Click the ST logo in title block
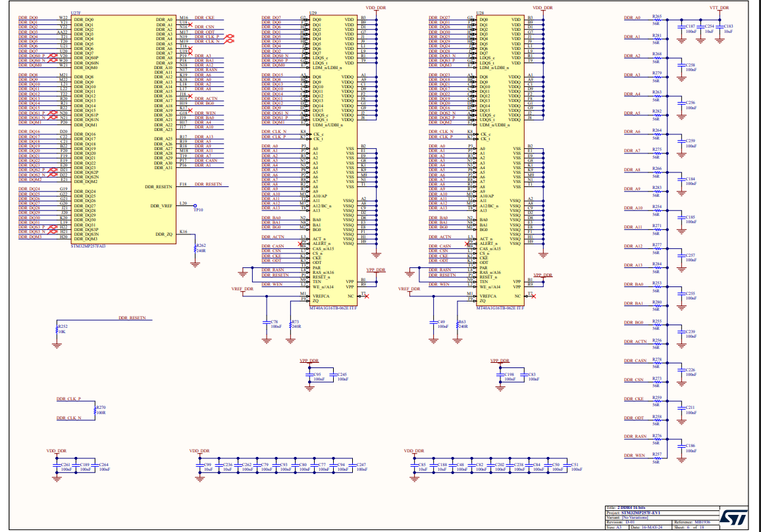 (x=733, y=518)
